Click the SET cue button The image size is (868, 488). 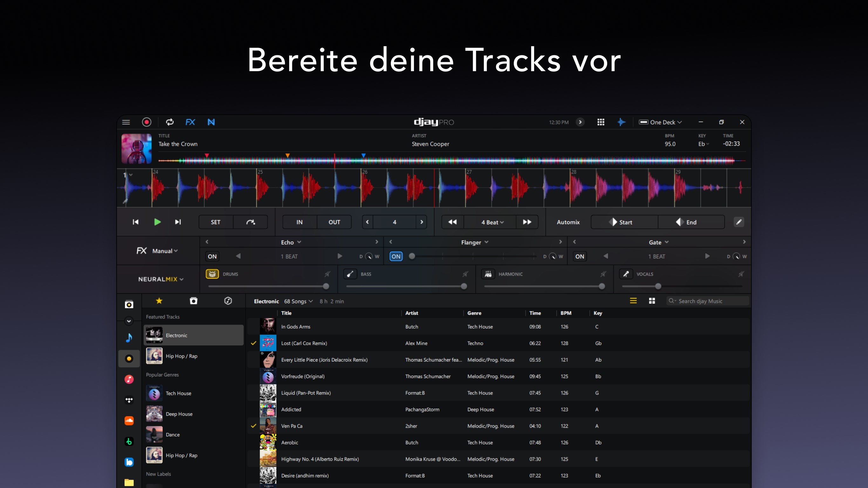pyautogui.click(x=216, y=222)
